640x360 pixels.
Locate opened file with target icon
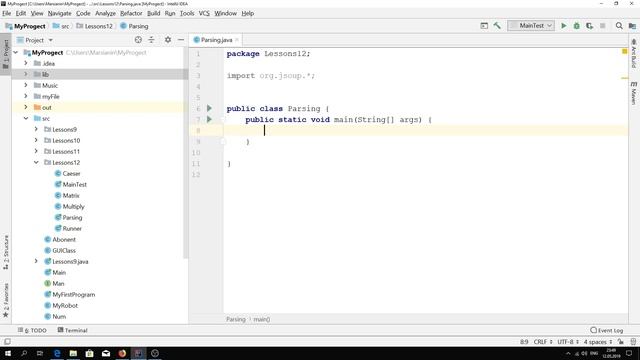pyautogui.click(x=138, y=40)
